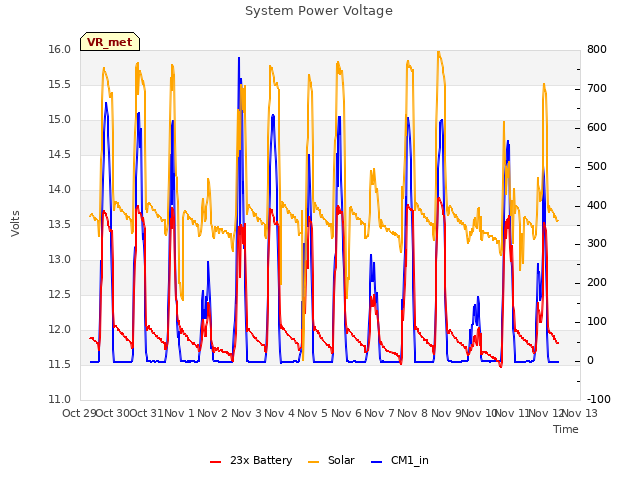Screen dimensions: 640x480
Task: Click the 16.0 left axis tick label
Action: pyautogui.click(x=60, y=49)
